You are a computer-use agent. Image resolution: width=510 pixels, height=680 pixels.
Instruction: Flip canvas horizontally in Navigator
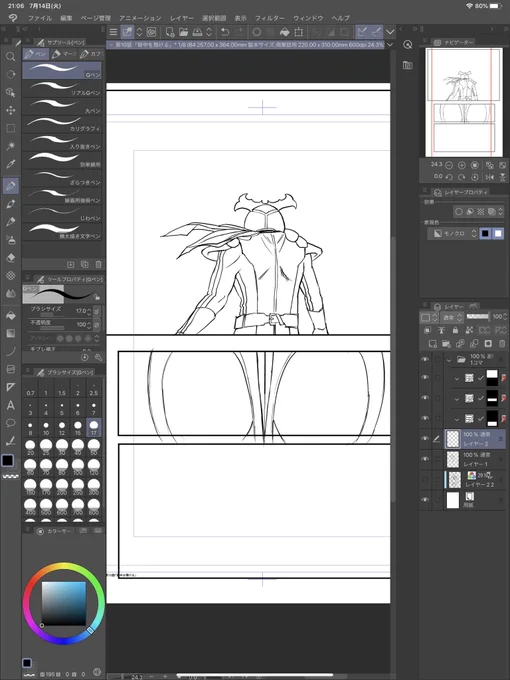(x=490, y=177)
